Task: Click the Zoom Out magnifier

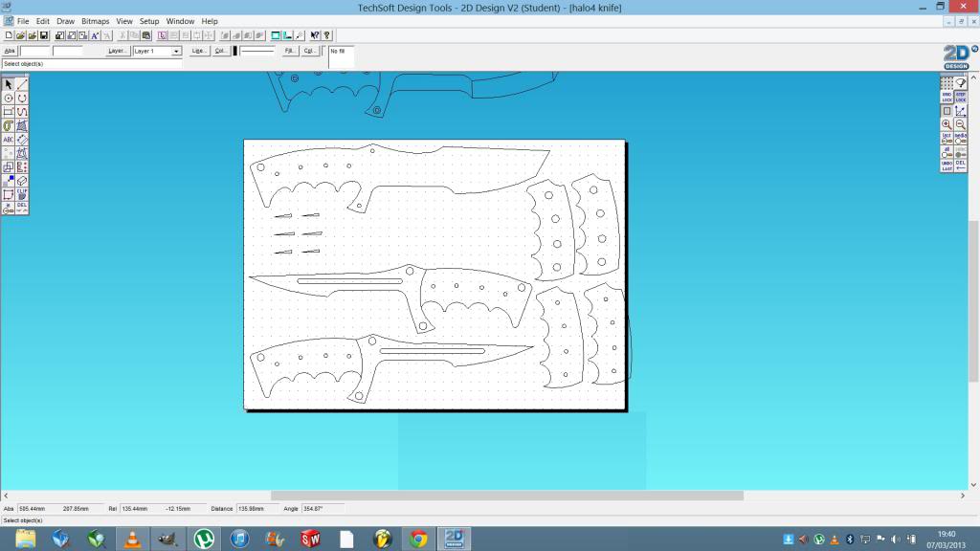Action: [961, 124]
